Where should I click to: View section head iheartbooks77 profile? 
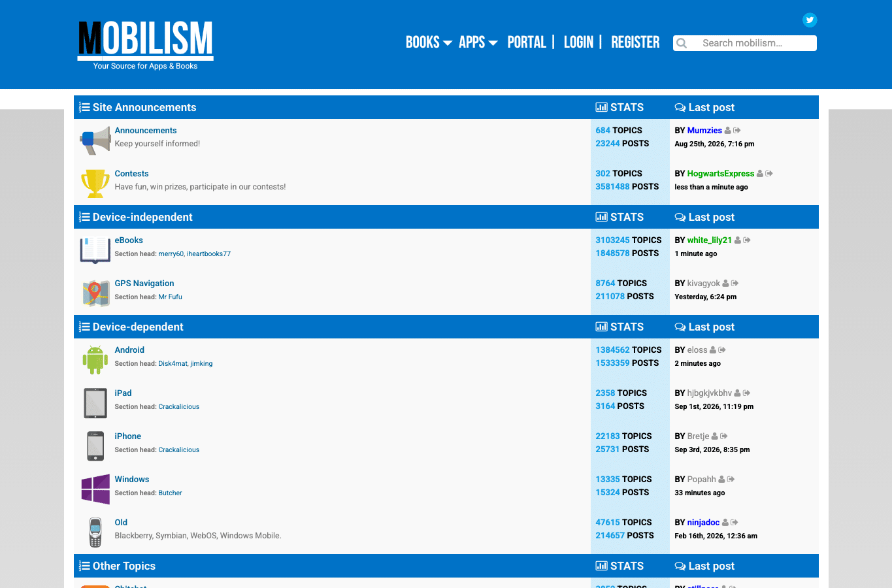point(208,254)
